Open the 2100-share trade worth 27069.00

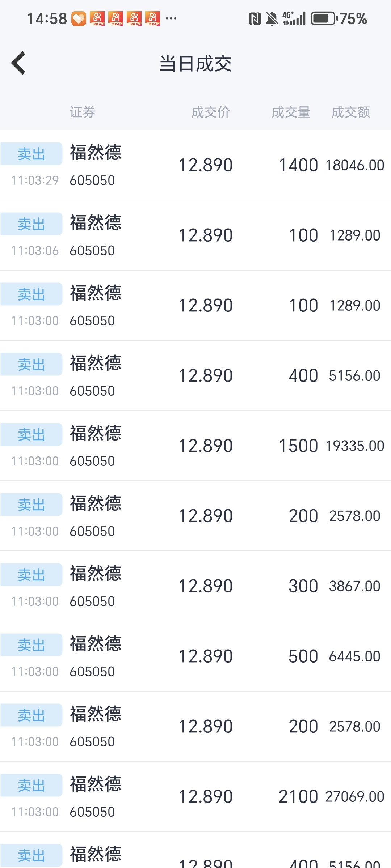click(195, 796)
